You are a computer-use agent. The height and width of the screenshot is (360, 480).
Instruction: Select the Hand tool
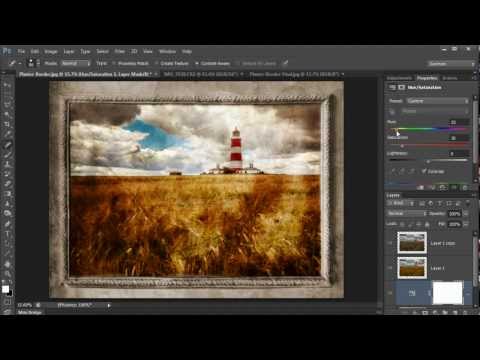click(7, 264)
